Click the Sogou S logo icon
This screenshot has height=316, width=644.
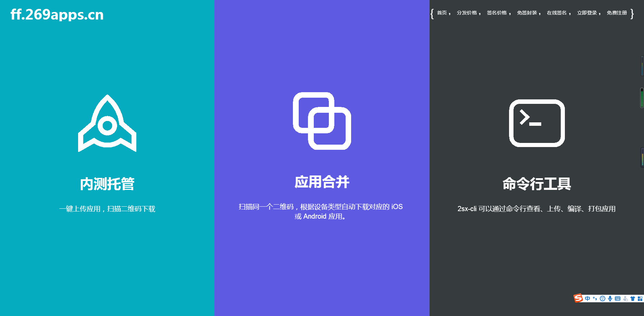[578, 298]
